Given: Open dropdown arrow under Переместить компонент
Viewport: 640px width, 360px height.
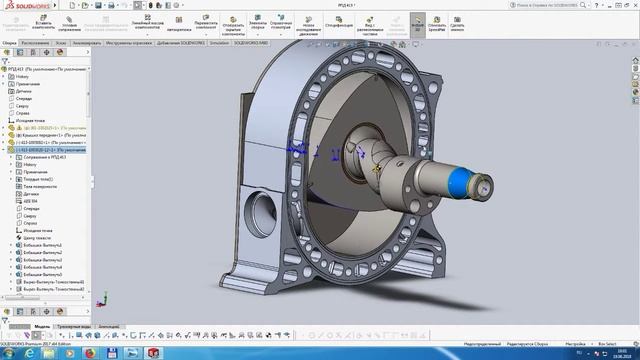Looking at the screenshot, I should (206, 34).
